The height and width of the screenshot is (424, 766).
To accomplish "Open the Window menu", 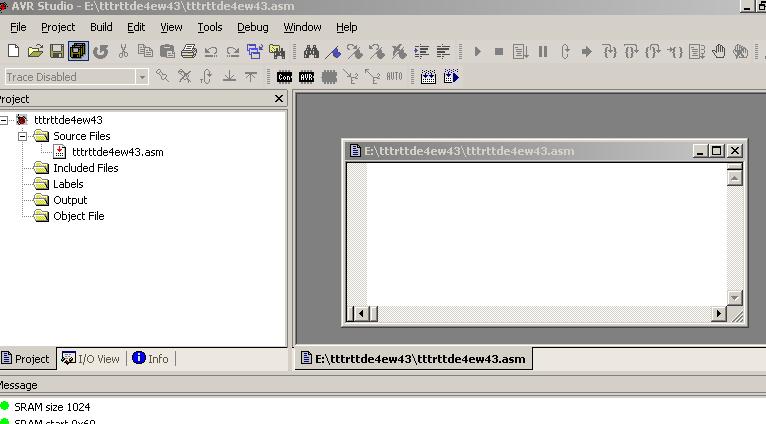I will pyautogui.click(x=302, y=27).
